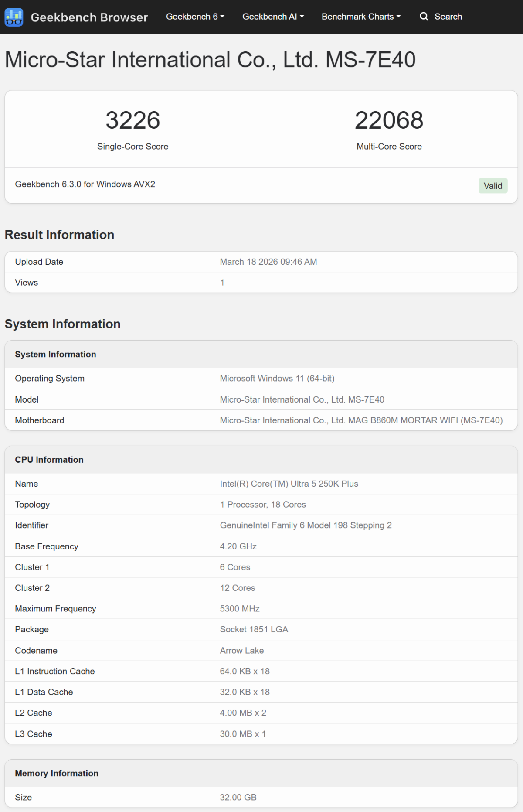Click the Geekbench 6.3.0 for Windows AVX2 text
523x812 pixels.
85,184
